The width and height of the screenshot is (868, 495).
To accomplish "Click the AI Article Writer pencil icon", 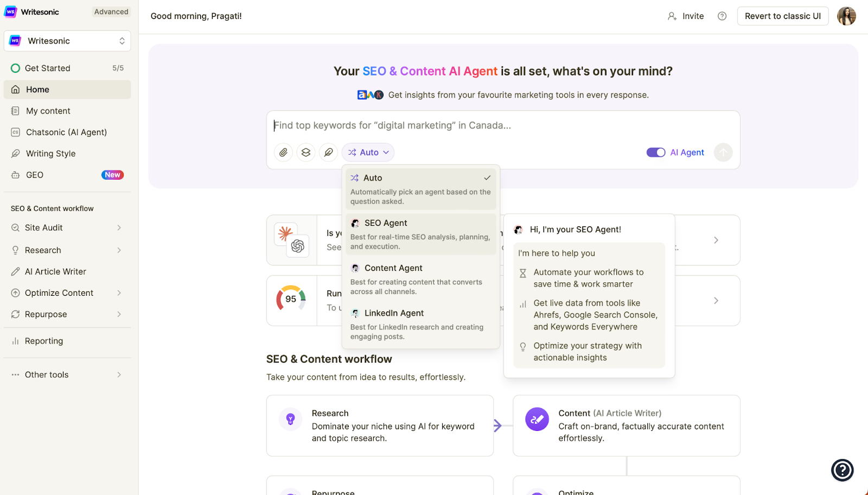I will (x=16, y=271).
